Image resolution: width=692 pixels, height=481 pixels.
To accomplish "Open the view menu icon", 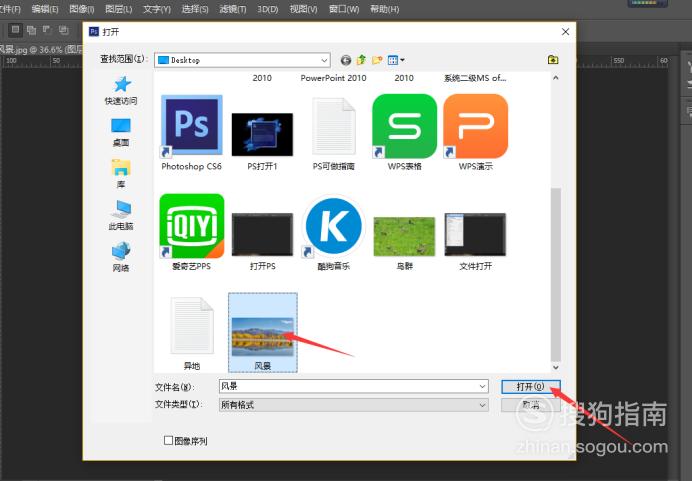I will pyautogui.click(x=395, y=60).
